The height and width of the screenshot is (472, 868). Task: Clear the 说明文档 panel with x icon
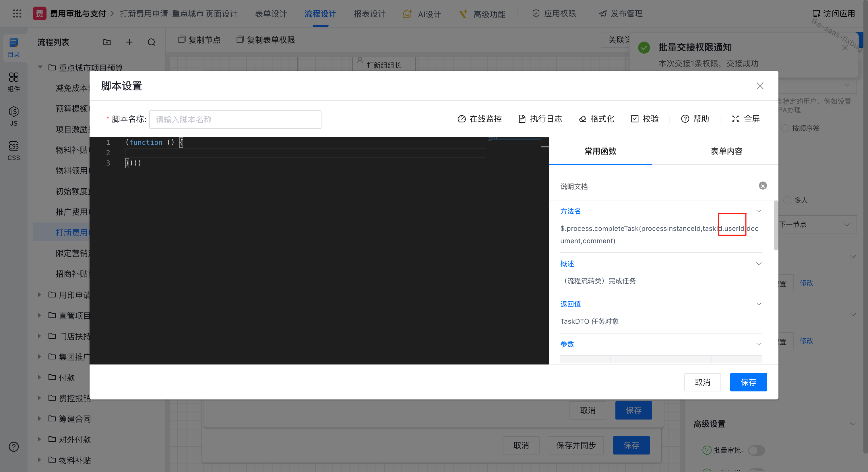coord(763,186)
